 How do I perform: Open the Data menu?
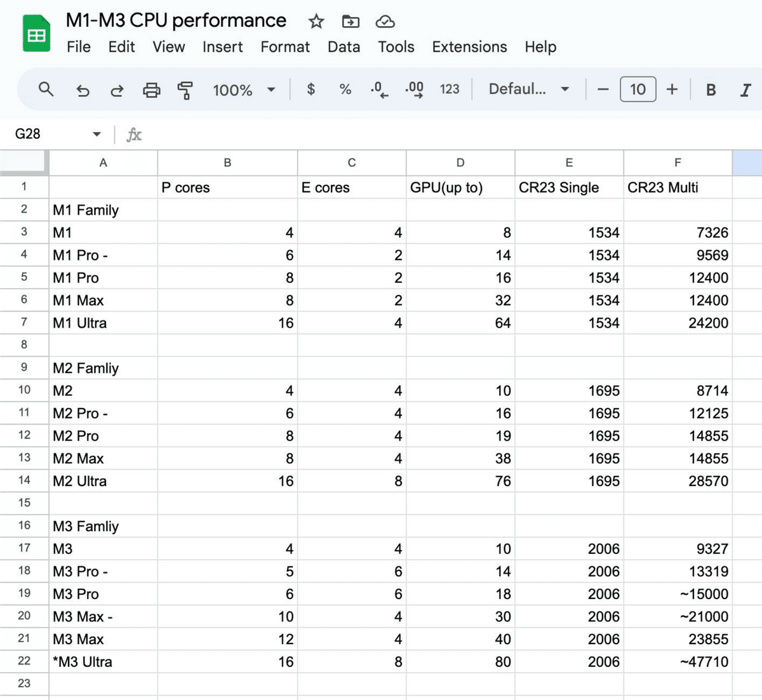pyautogui.click(x=344, y=47)
